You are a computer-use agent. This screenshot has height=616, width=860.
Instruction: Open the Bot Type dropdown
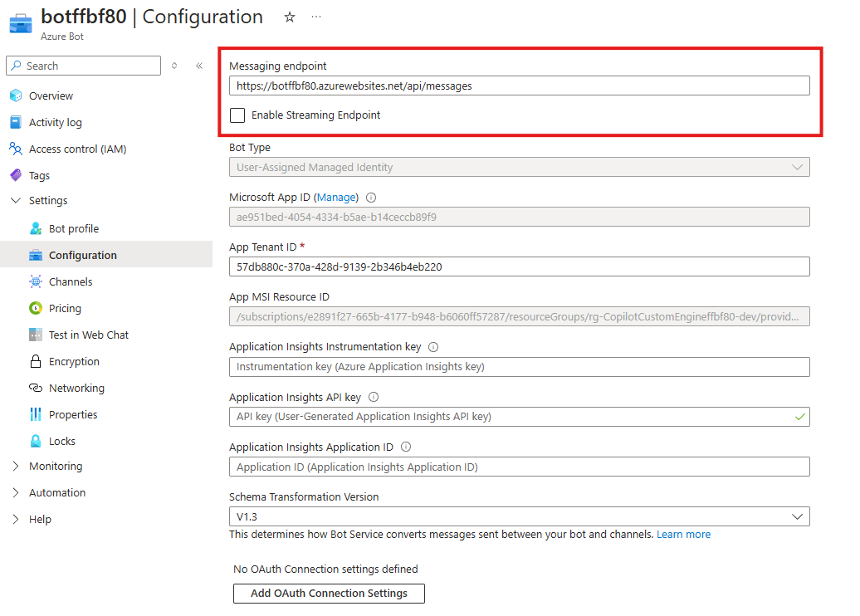coord(520,168)
